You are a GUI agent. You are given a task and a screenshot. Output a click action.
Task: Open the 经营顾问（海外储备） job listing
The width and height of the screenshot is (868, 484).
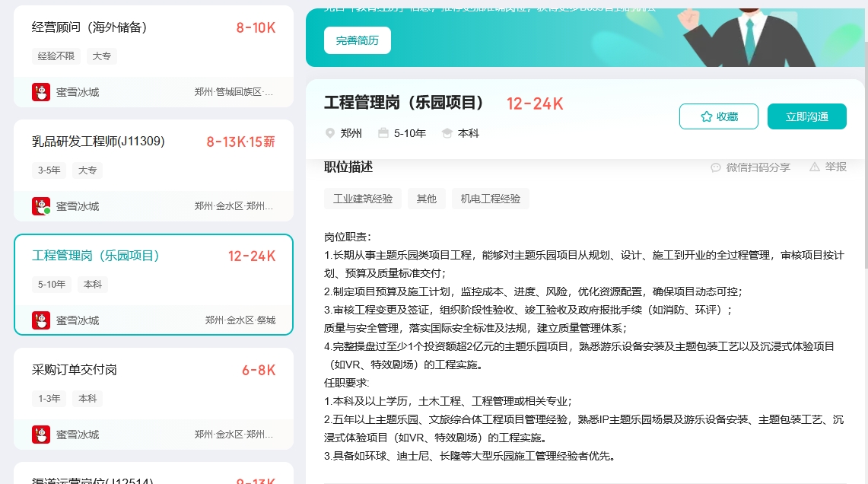coord(90,27)
